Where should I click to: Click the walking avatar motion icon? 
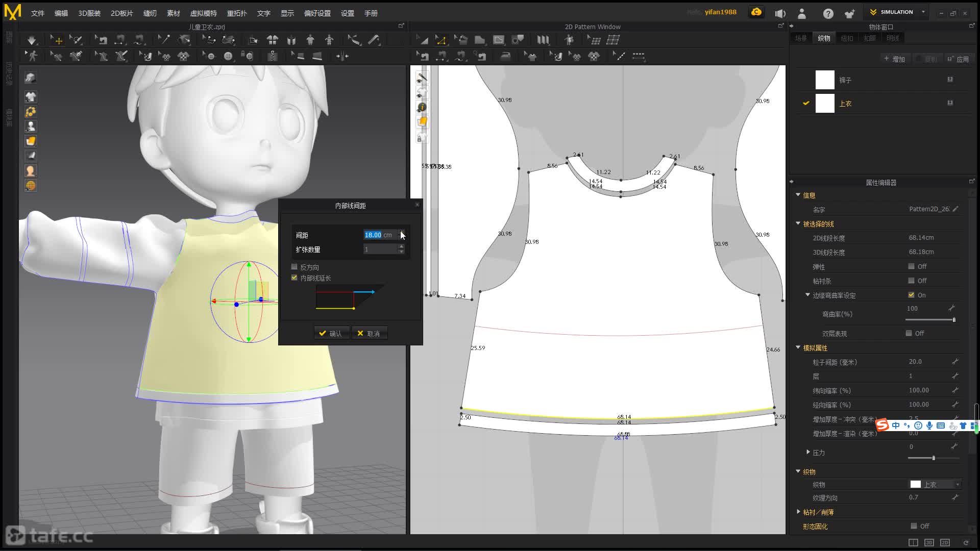click(x=32, y=56)
